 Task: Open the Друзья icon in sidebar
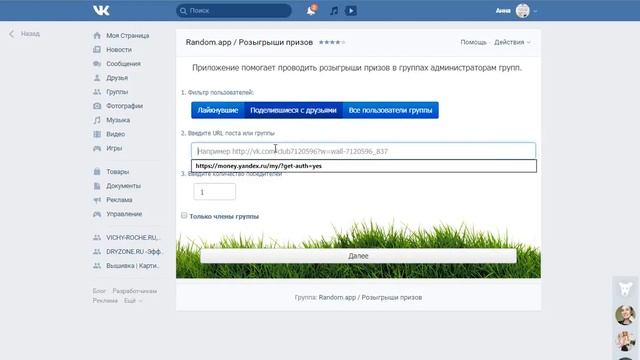click(x=97, y=78)
